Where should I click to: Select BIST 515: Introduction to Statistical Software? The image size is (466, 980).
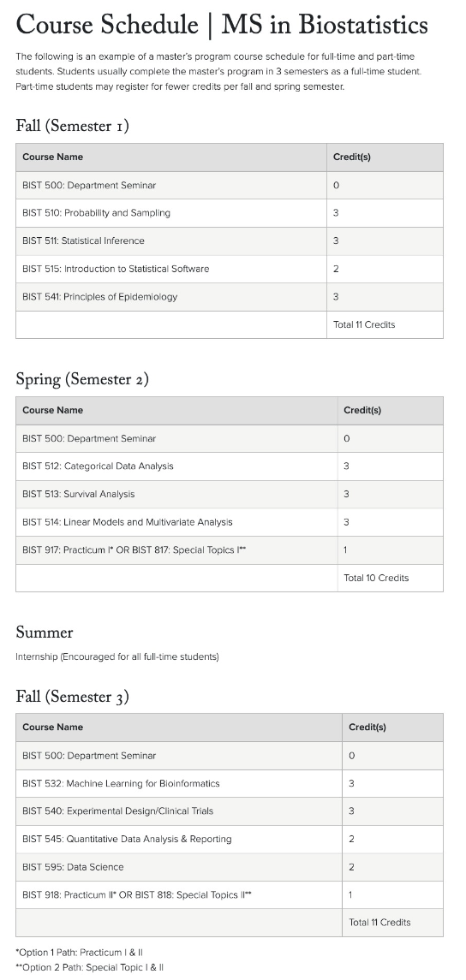point(116,269)
